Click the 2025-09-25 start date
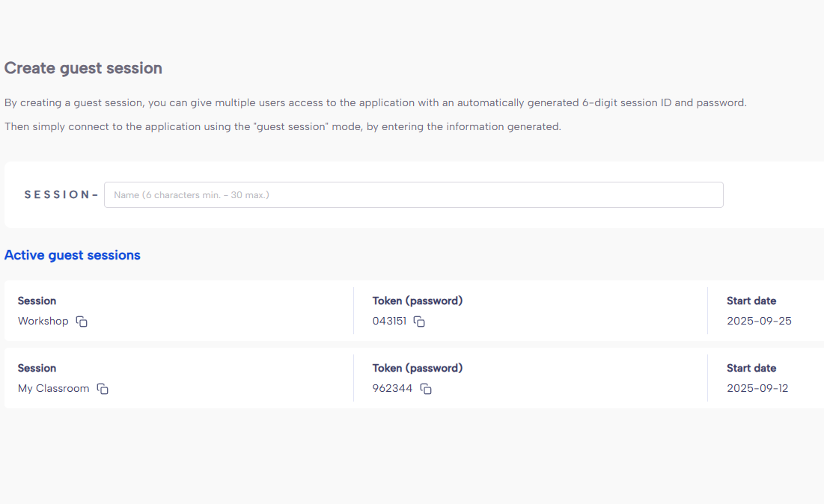 tap(759, 321)
